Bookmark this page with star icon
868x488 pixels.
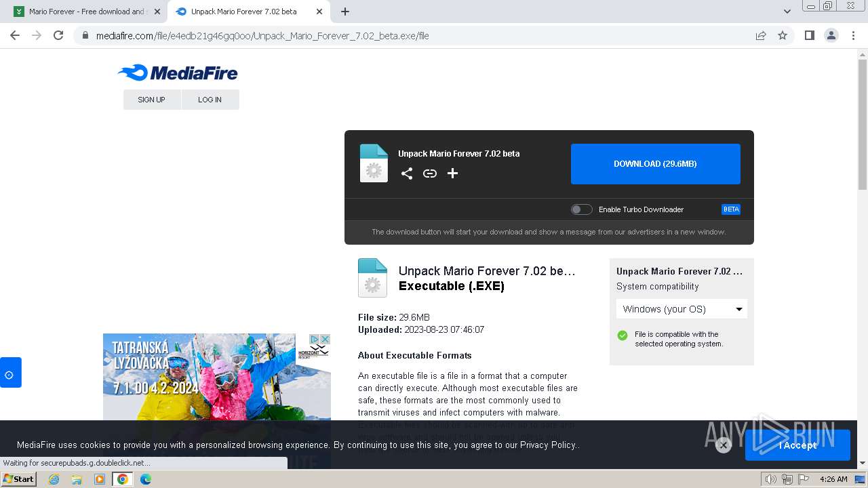783,35
